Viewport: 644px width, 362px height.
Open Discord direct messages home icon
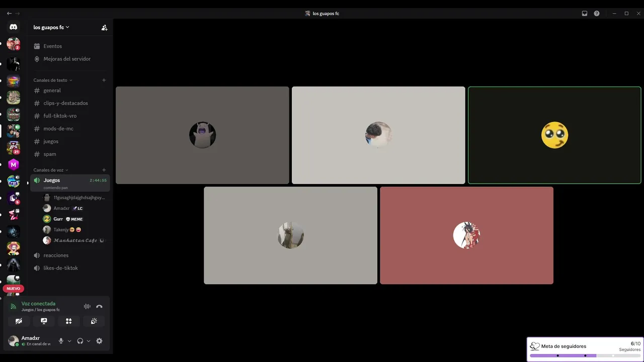click(x=14, y=27)
